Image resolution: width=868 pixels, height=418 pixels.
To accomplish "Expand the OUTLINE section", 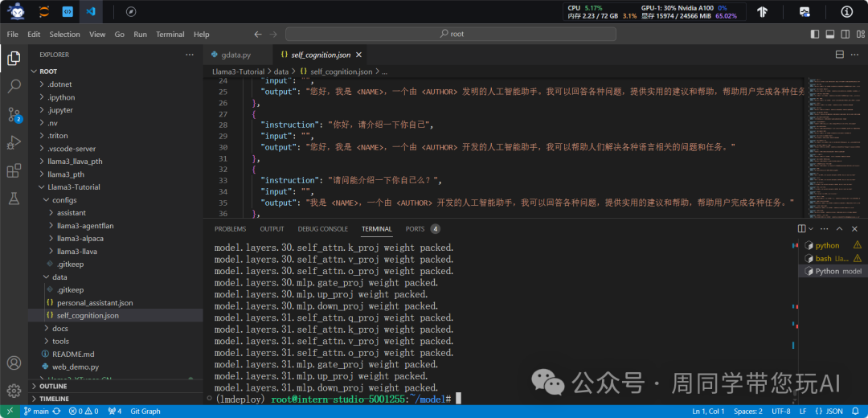I will click(53, 386).
